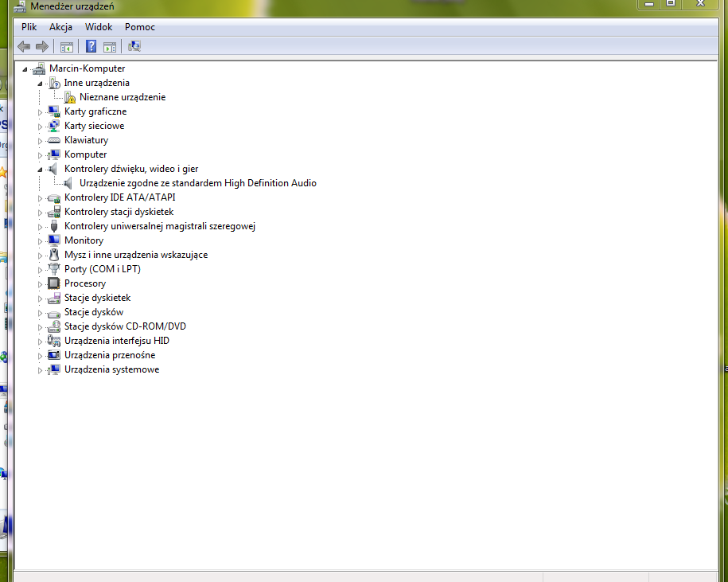This screenshot has width=728, height=582.
Task: Select Kontrolery uniwersalnej magistrali szeregowej label
Action: [160, 226]
